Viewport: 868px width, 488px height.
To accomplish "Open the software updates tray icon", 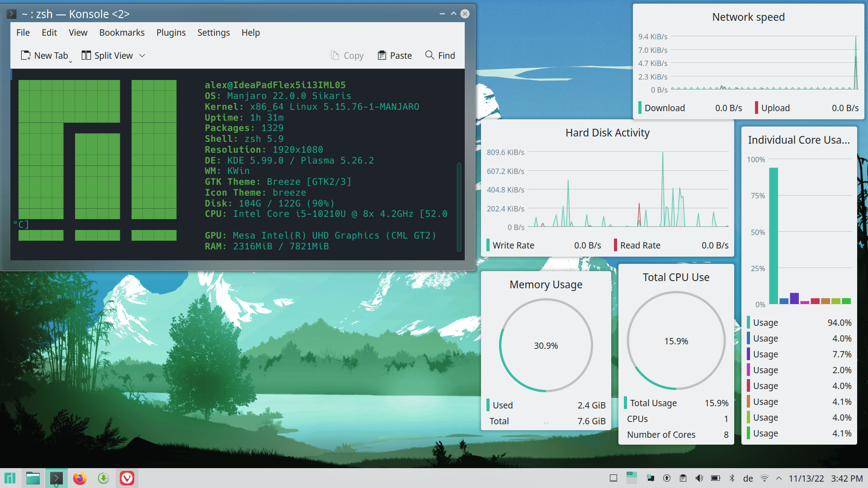I will 667,478.
